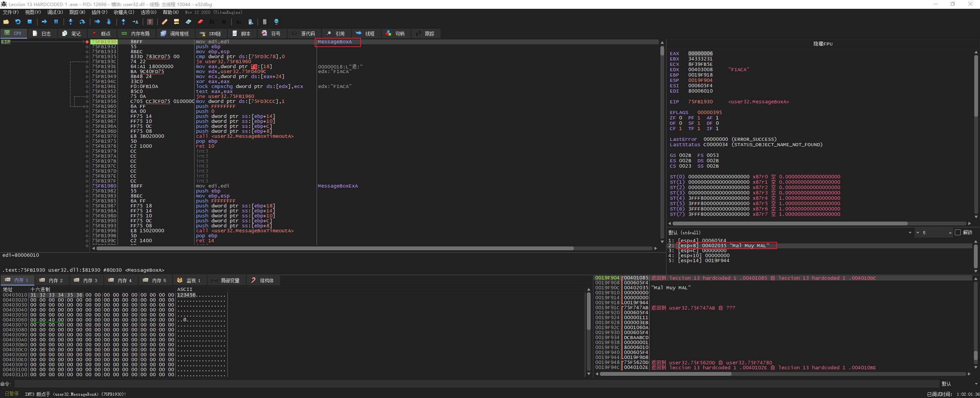Toggle the 解锁 checkbox
The width and height of the screenshot is (980, 398).
point(958,232)
